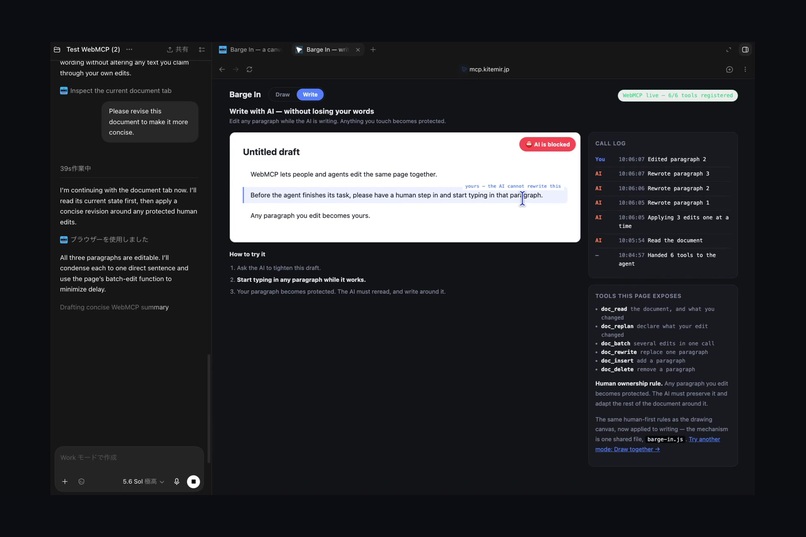Go forward with the browser forward arrow
Viewport: 806px width, 537px height.
(x=235, y=69)
